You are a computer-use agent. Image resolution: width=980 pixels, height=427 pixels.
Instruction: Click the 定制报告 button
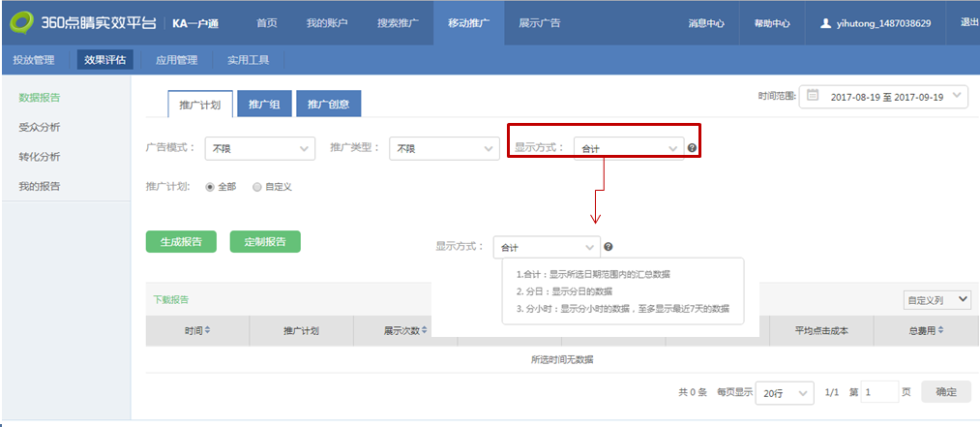[265, 242]
